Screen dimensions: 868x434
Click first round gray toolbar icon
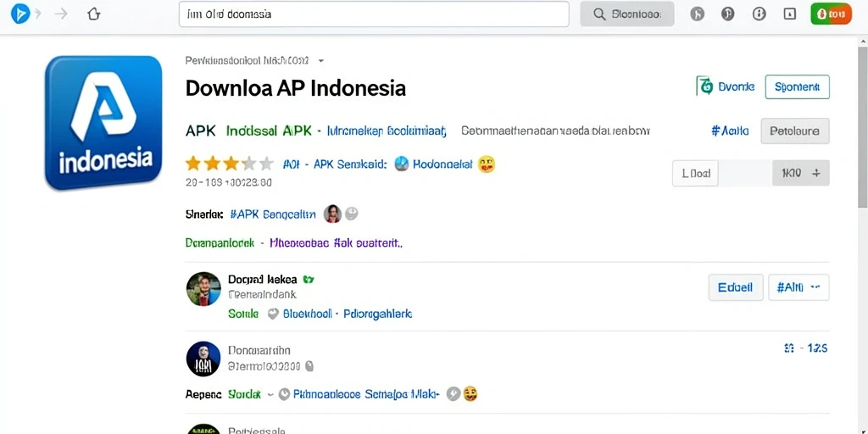point(698,14)
